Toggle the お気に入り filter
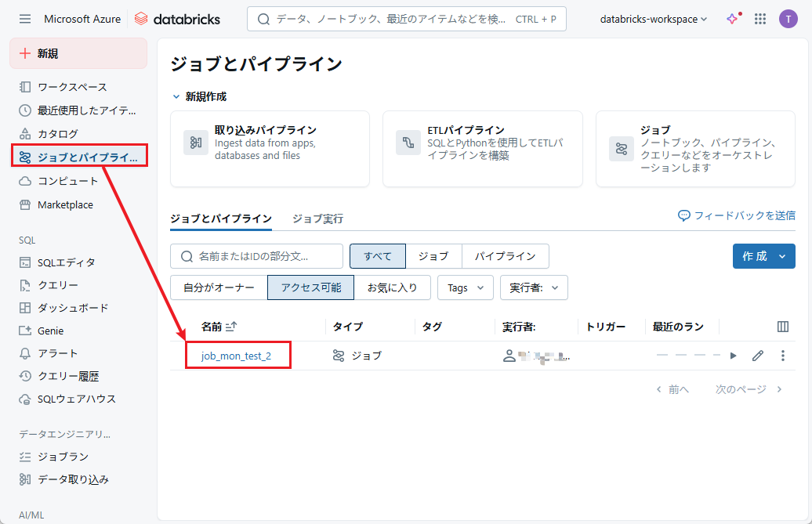Image resolution: width=812 pixels, height=524 pixels. (x=393, y=287)
